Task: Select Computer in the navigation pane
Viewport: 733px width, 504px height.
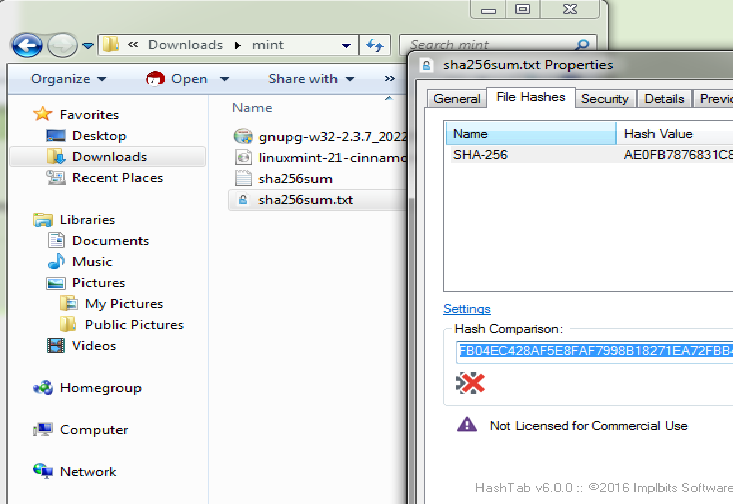Action: pos(94,430)
